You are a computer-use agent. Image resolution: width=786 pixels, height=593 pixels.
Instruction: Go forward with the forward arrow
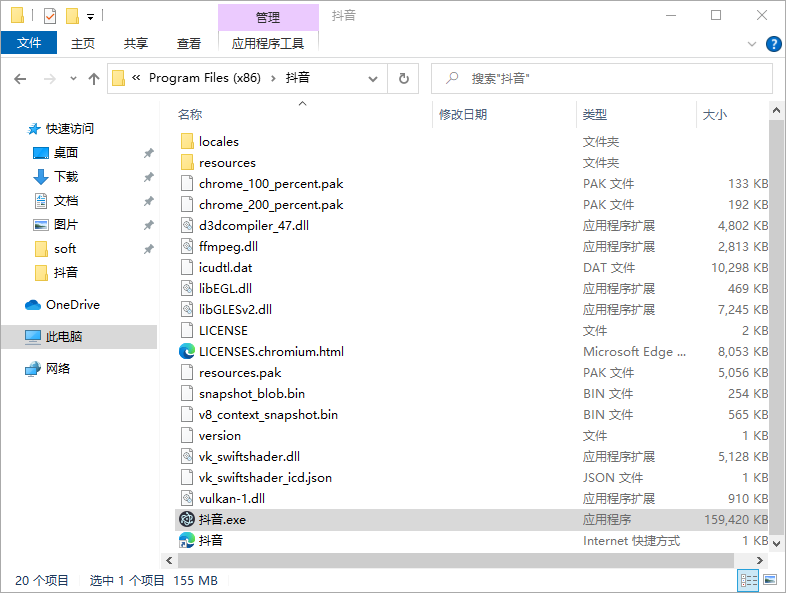click(x=50, y=79)
